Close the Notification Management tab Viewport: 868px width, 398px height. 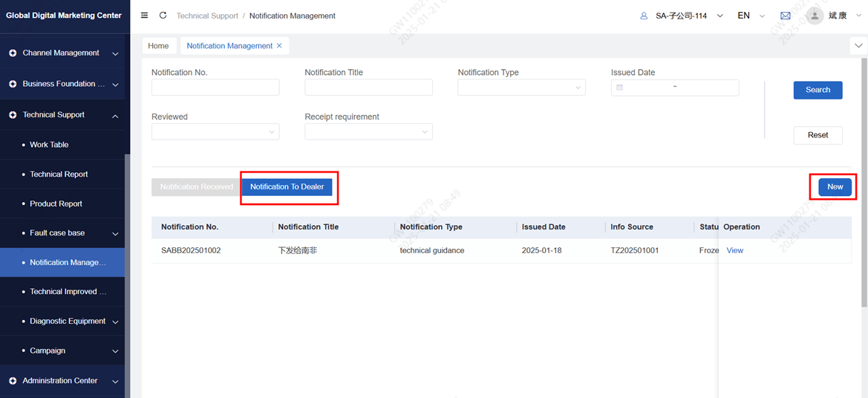(279, 46)
